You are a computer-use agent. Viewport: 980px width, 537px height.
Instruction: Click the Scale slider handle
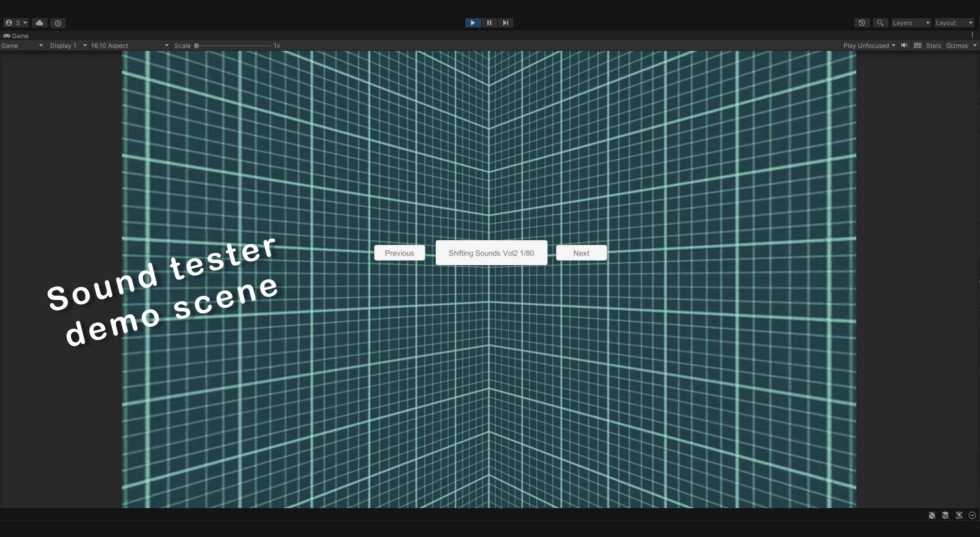(196, 46)
